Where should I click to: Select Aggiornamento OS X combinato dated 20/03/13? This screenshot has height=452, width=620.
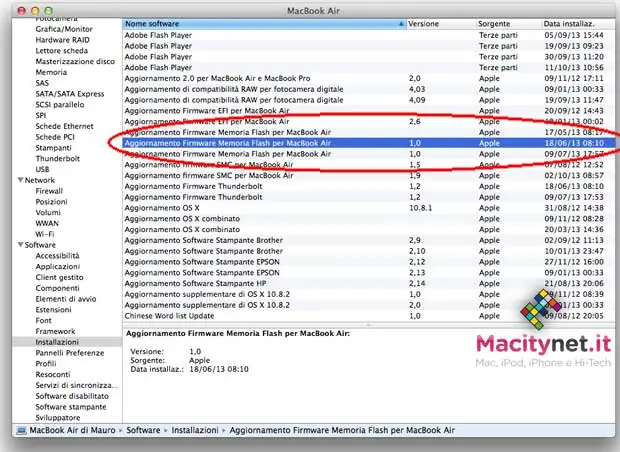click(x=369, y=229)
